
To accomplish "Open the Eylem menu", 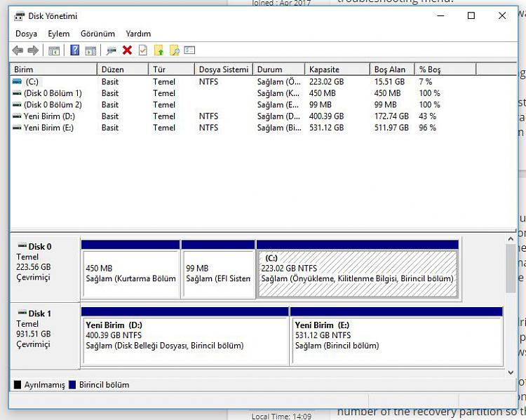I will point(58,34).
